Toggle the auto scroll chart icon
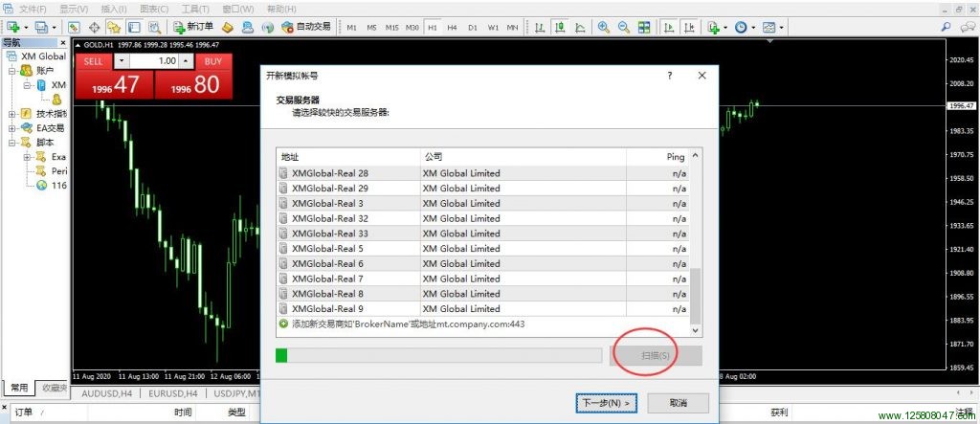 (x=669, y=27)
